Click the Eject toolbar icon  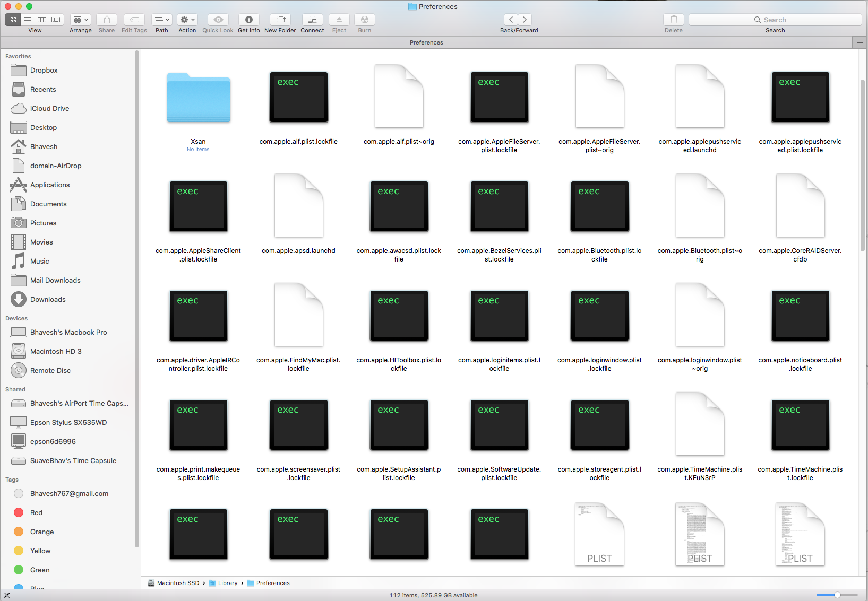[339, 20]
